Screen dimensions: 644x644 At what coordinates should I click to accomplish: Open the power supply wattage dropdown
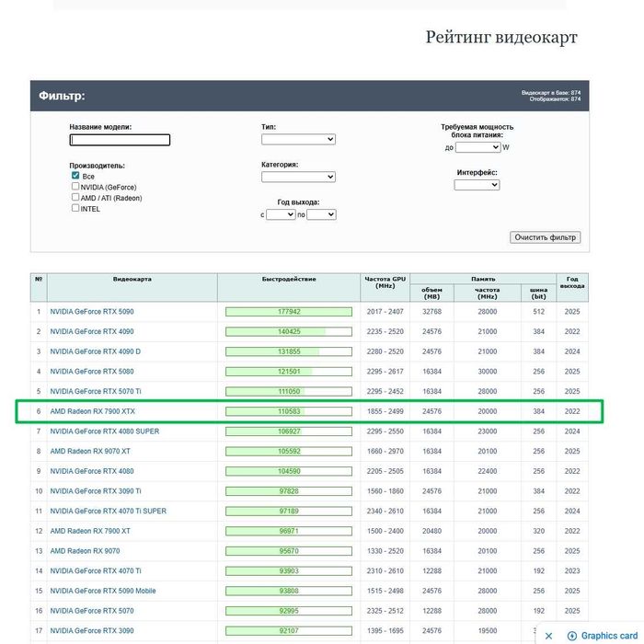point(478,147)
